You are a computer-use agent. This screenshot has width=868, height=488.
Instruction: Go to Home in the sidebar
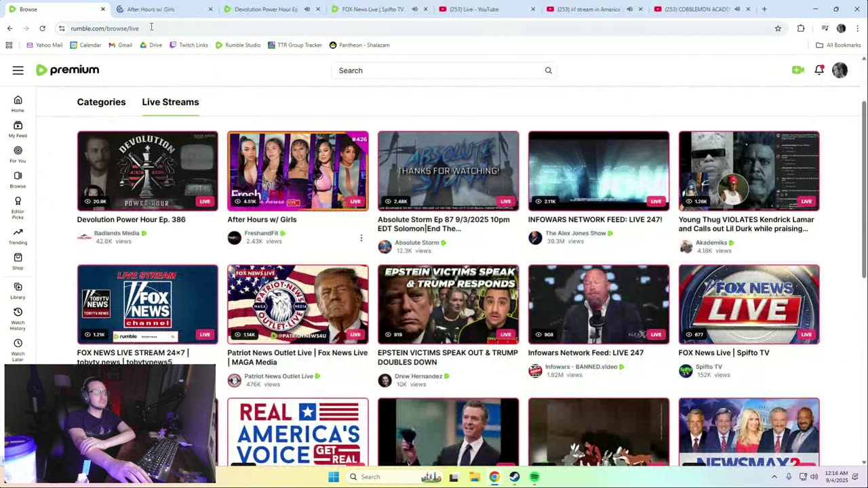click(x=18, y=104)
